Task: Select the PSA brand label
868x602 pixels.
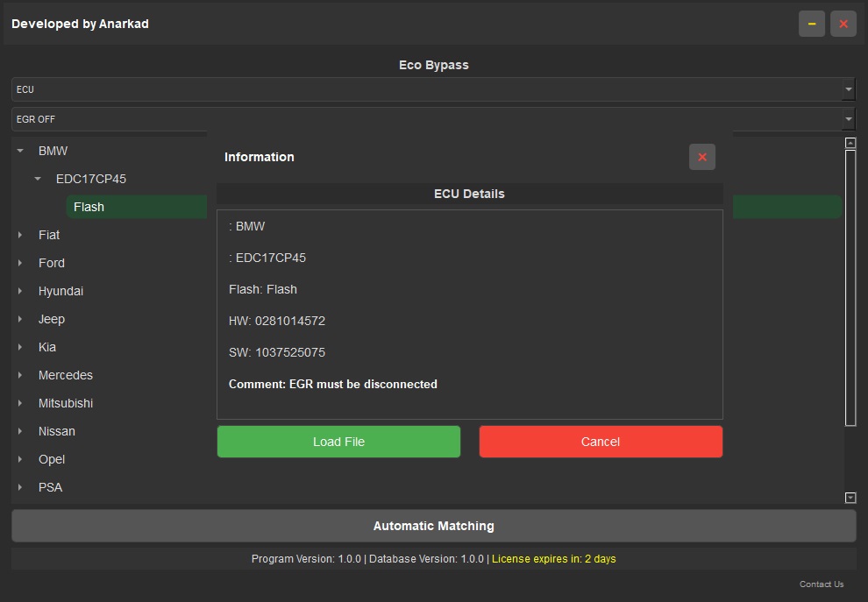Action: coord(50,487)
